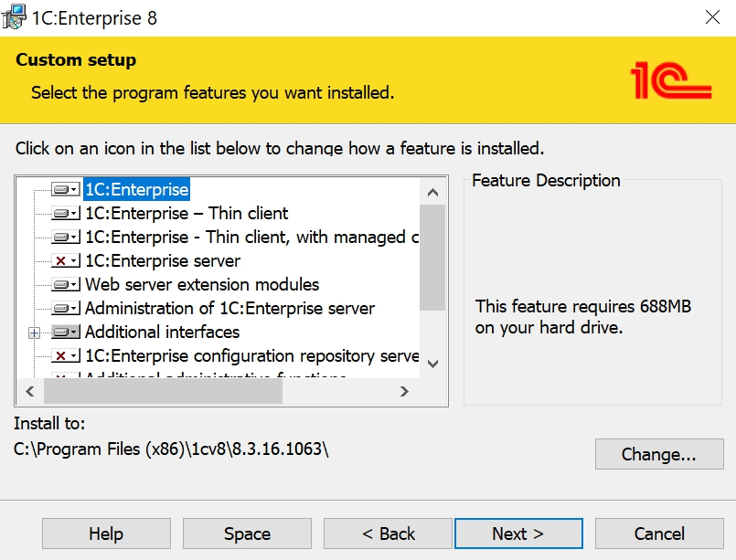The height and width of the screenshot is (560, 736).
Task: Click the install path C:\Program Files (x86)\1cv8 text
Action: 171,449
